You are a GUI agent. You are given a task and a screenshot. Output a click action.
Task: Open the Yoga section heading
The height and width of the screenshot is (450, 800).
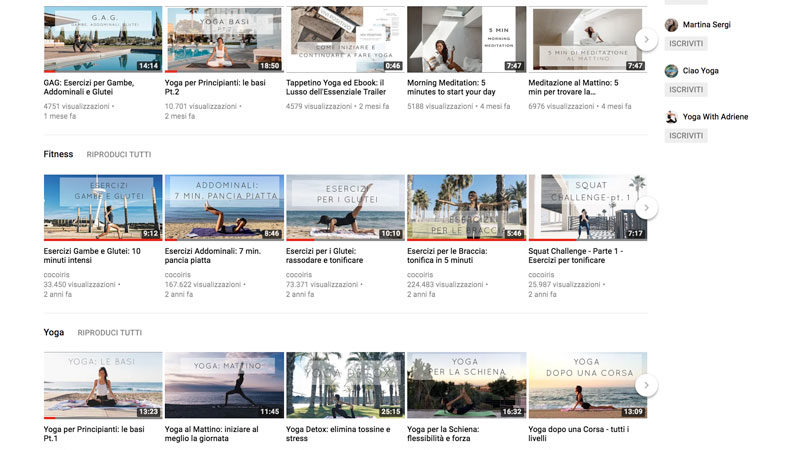[x=54, y=333]
